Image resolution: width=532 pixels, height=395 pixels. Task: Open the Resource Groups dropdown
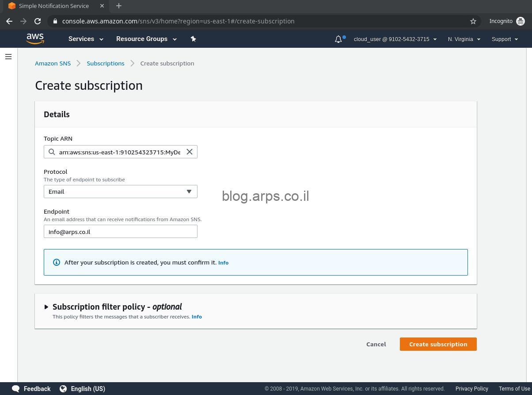146,39
